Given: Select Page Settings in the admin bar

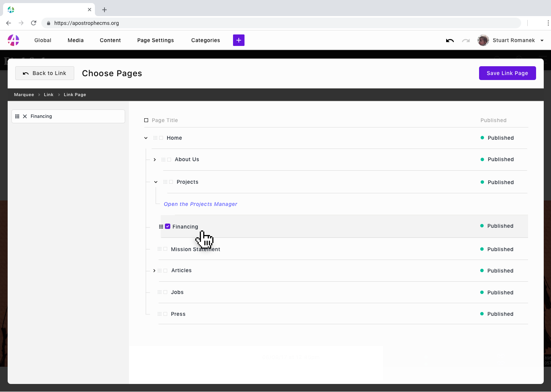Looking at the screenshot, I should click(155, 40).
